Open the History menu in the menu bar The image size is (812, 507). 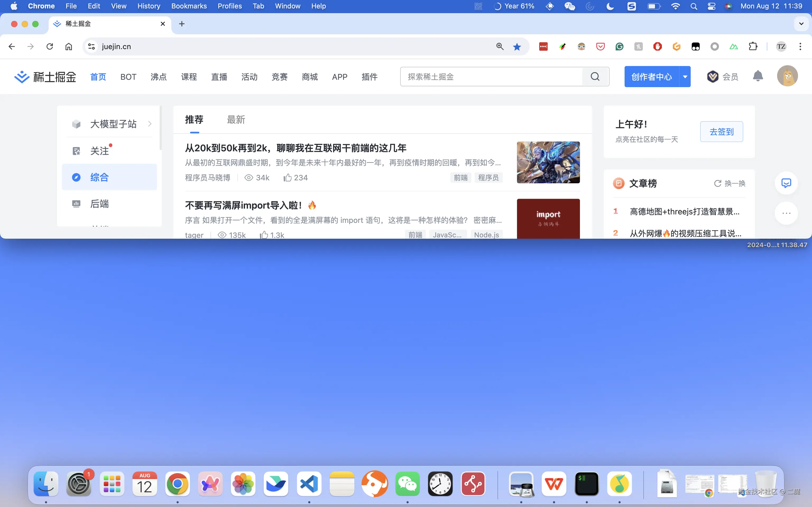(x=149, y=6)
